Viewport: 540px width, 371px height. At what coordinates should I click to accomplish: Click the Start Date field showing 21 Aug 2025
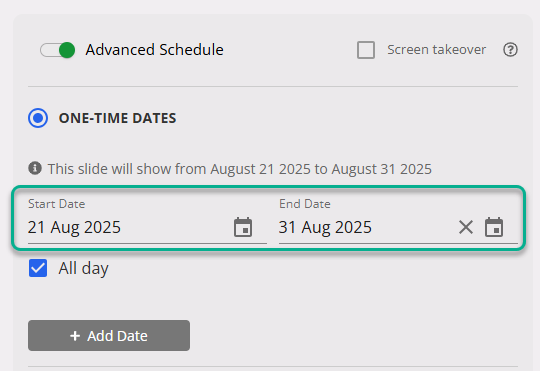[147, 220]
